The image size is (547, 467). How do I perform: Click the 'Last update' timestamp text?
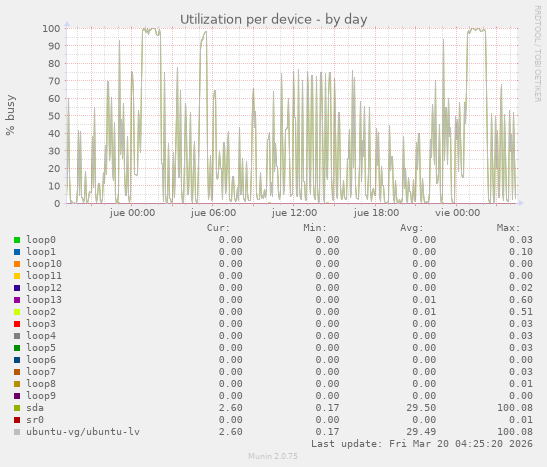422,444
